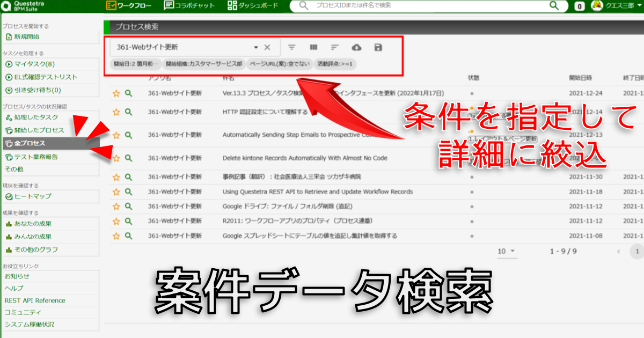
Task: Select page 1 in pagination
Action: tap(637, 251)
